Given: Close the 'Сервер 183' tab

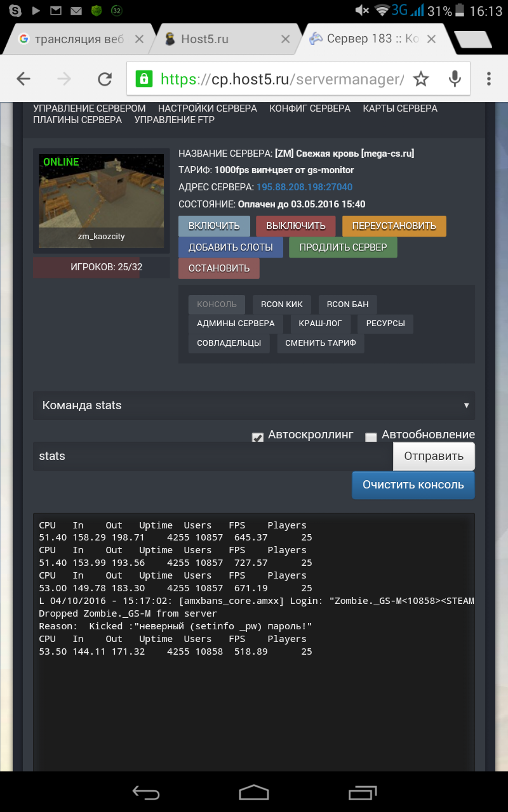Looking at the screenshot, I should pyautogui.click(x=432, y=39).
